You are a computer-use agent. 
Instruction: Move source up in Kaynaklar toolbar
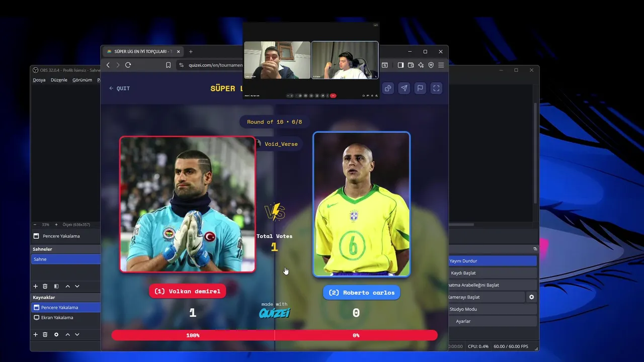67,334
